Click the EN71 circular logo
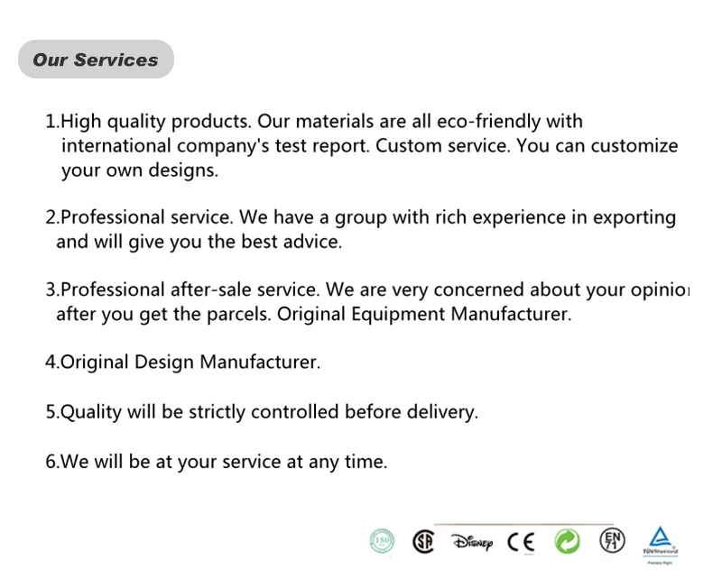This screenshot has width=722, height=588. click(x=612, y=541)
